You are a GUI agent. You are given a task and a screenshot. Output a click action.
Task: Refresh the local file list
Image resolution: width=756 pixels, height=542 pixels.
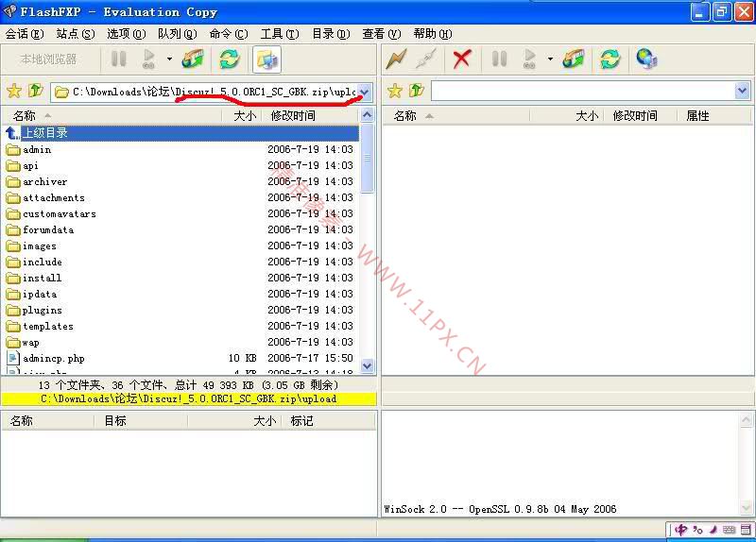[x=230, y=59]
